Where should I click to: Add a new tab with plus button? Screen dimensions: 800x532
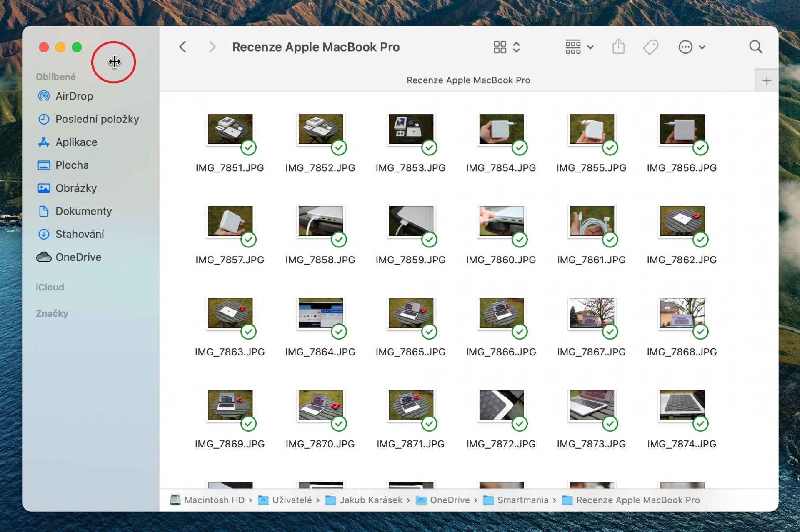point(767,81)
